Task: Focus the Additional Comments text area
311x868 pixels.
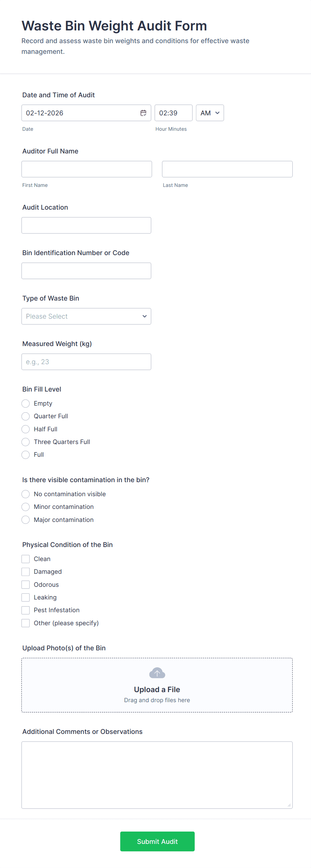Action: (x=157, y=775)
